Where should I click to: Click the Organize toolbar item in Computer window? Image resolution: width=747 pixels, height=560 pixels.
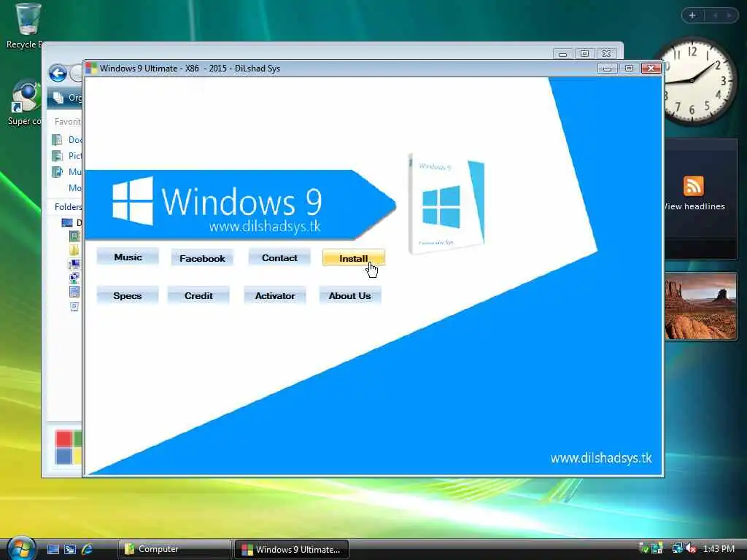click(68, 98)
